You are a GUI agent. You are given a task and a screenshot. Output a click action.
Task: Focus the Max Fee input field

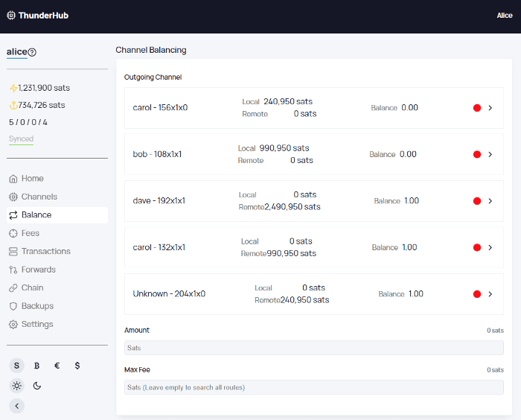pos(314,387)
